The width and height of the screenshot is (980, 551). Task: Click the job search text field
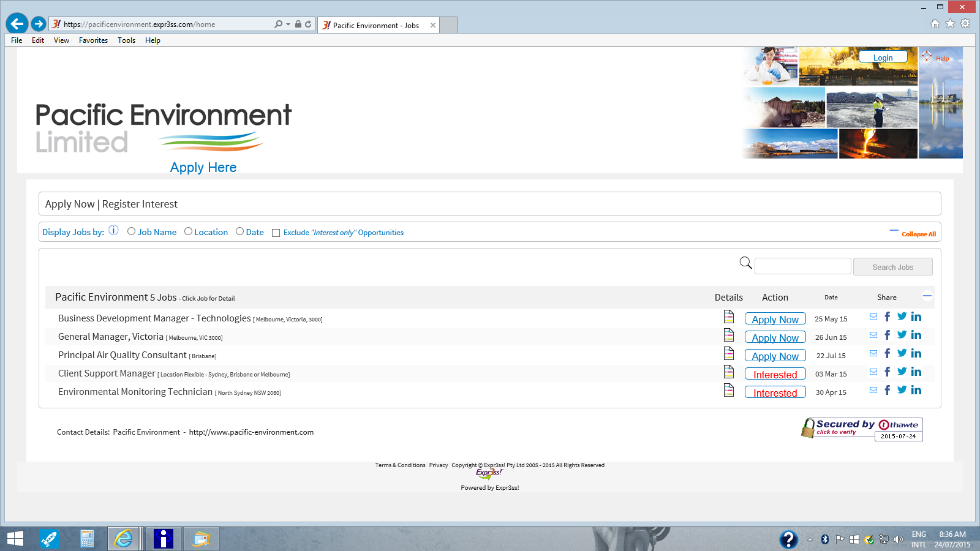802,266
